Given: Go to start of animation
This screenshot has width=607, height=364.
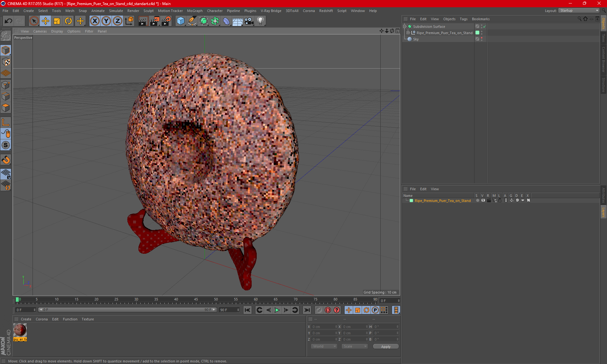Looking at the screenshot, I should [x=248, y=310].
